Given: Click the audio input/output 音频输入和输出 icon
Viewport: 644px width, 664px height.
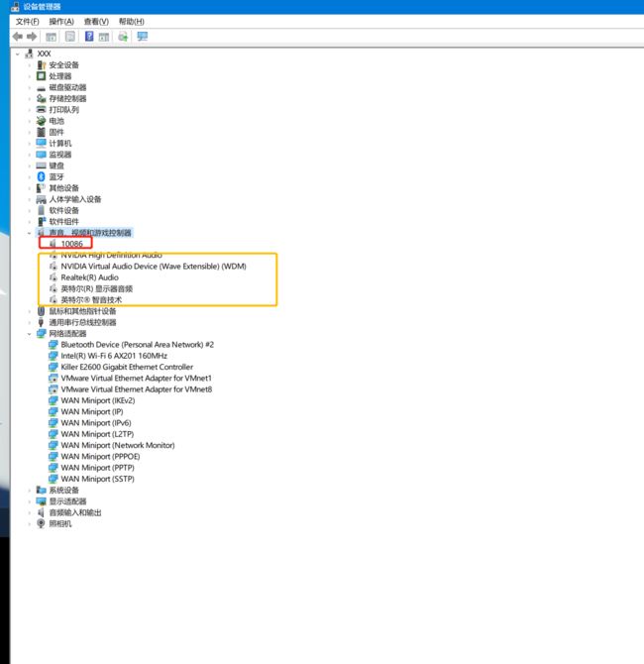Looking at the screenshot, I should point(41,512).
